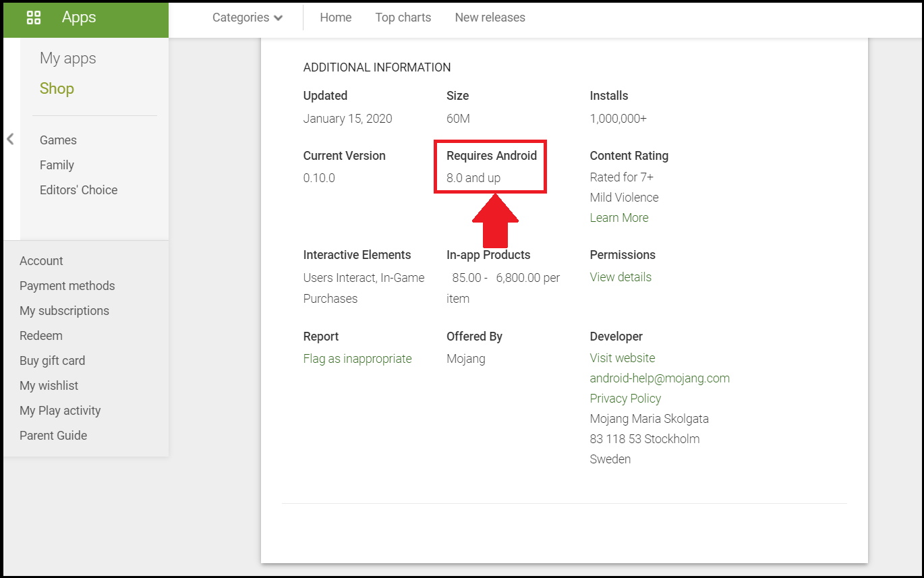Open My apps in sidebar
Screen dimensions: 924x578
68,59
